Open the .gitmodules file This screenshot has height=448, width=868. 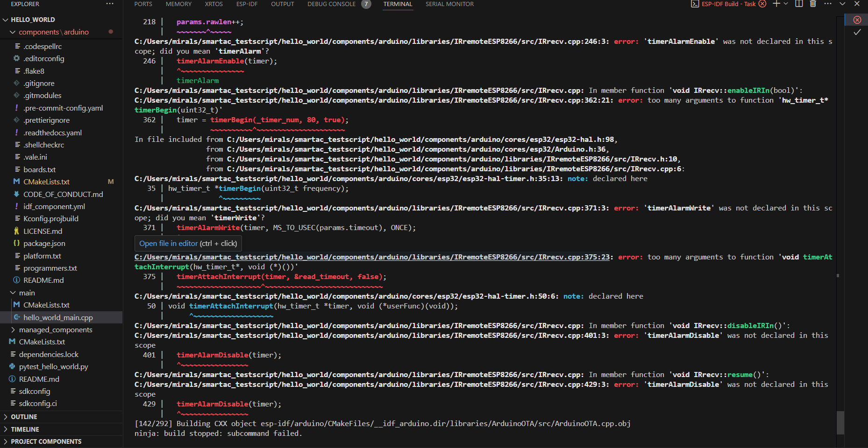coord(43,96)
